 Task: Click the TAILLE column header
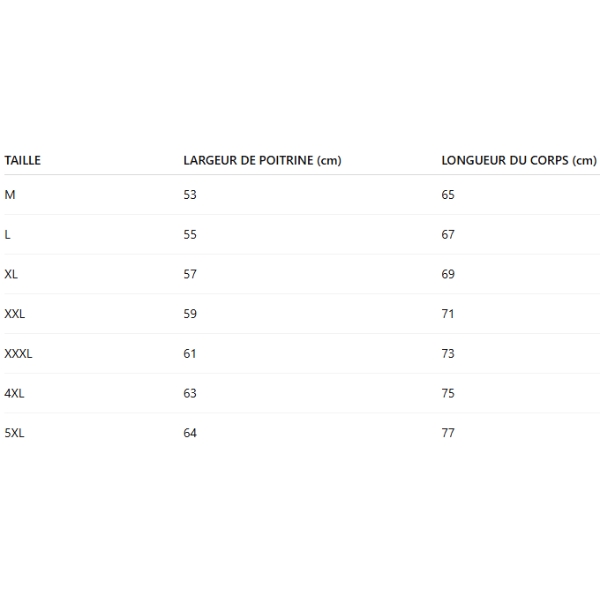[x=22, y=160]
